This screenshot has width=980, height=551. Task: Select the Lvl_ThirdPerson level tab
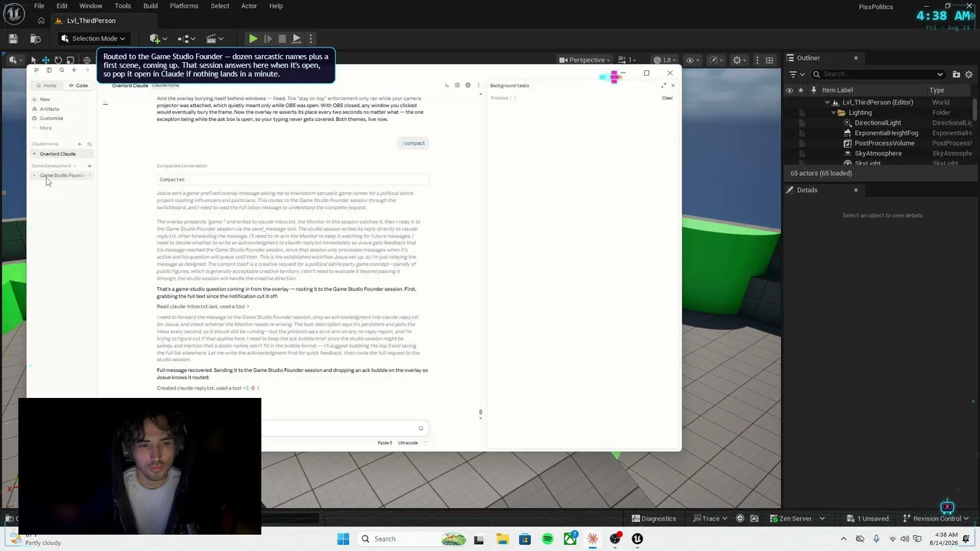click(91, 21)
